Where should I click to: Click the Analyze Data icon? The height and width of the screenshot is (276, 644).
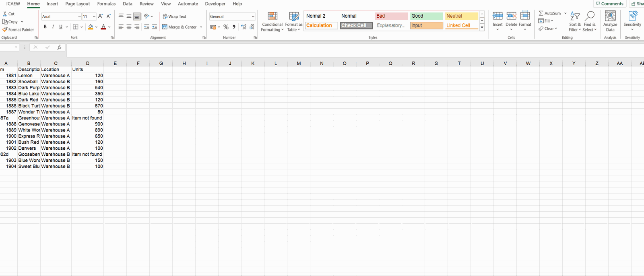pos(610,17)
